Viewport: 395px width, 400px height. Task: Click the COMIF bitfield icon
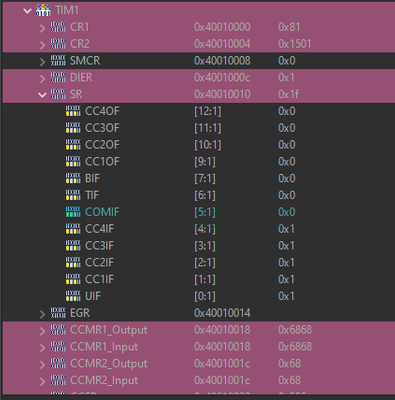point(73,212)
